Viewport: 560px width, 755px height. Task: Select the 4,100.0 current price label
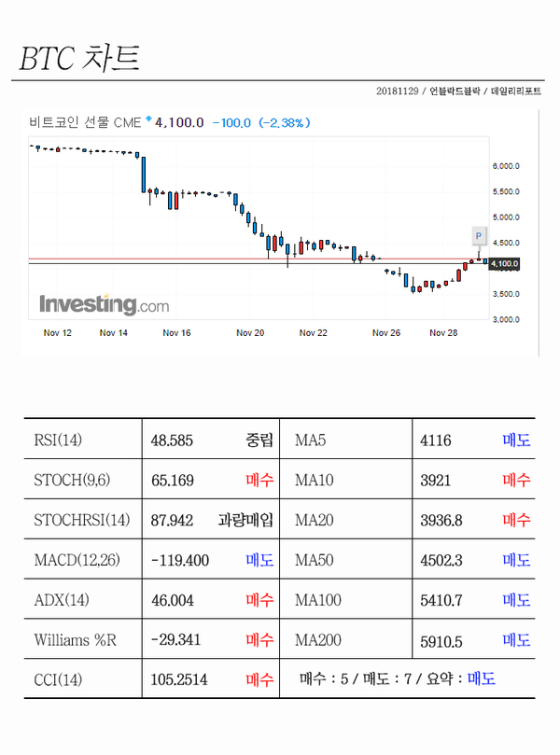click(x=504, y=264)
